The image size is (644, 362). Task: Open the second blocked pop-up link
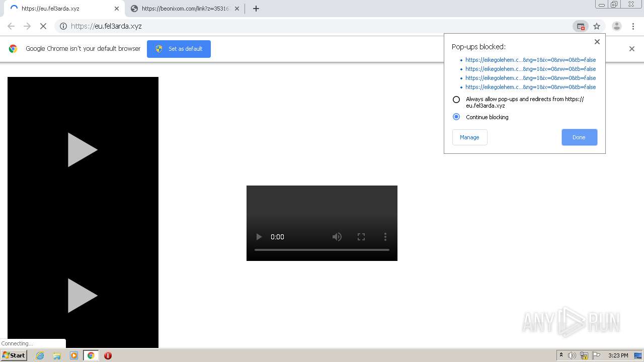click(530, 69)
